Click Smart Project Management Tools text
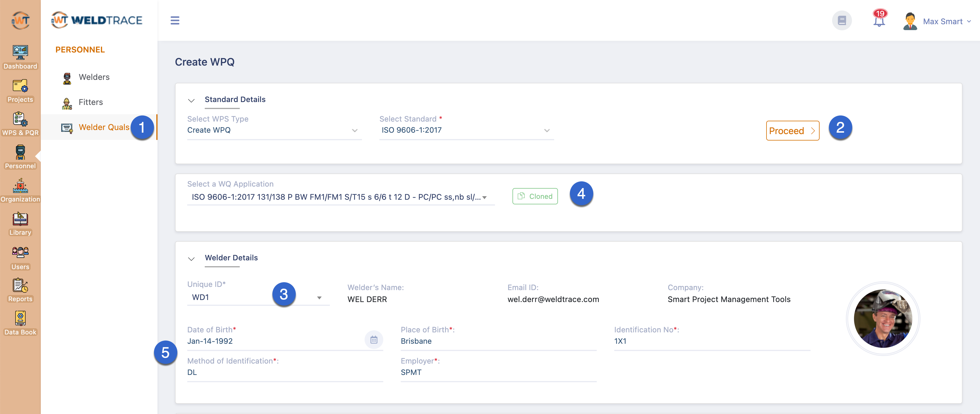 point(729,300)
